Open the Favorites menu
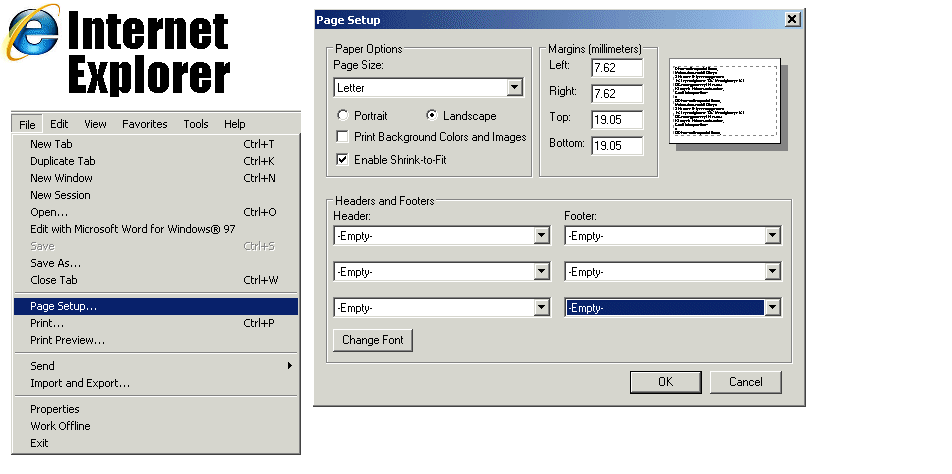 (145, 124)
